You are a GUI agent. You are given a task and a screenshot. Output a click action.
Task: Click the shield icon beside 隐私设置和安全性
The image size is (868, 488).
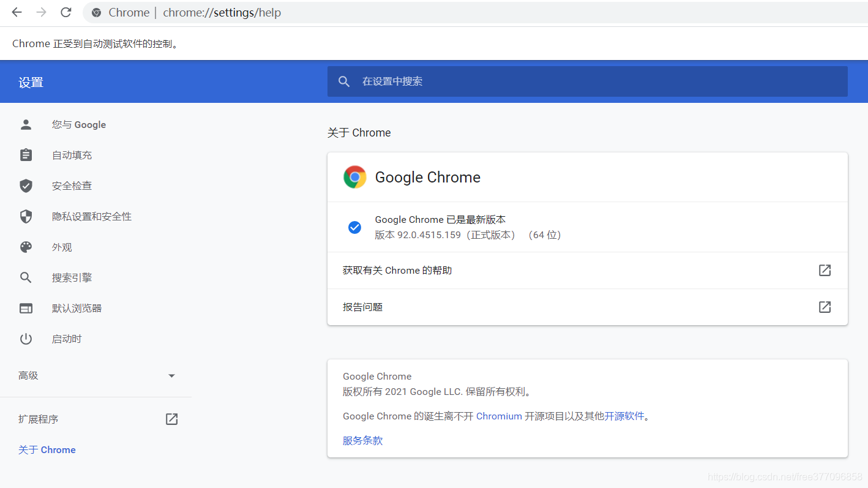tap(26, 216)
